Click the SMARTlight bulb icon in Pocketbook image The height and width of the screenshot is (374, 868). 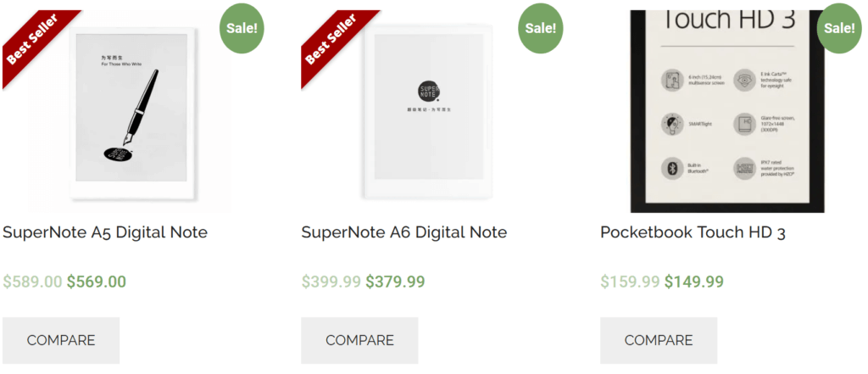click(672, 124)
